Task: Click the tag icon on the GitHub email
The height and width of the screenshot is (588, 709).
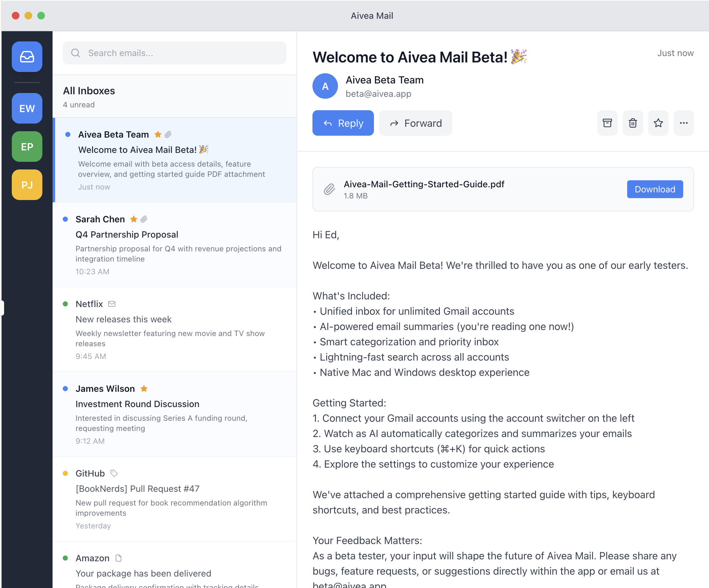Action: coord(114,473)
